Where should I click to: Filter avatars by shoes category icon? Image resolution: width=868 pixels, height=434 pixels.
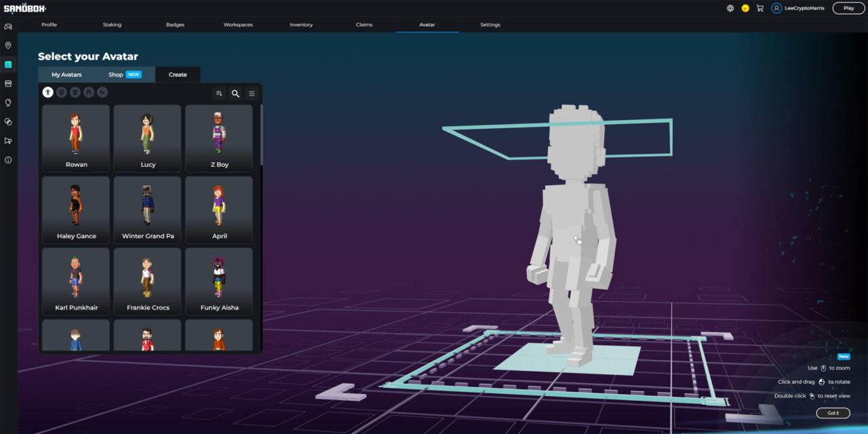(102, 92)
